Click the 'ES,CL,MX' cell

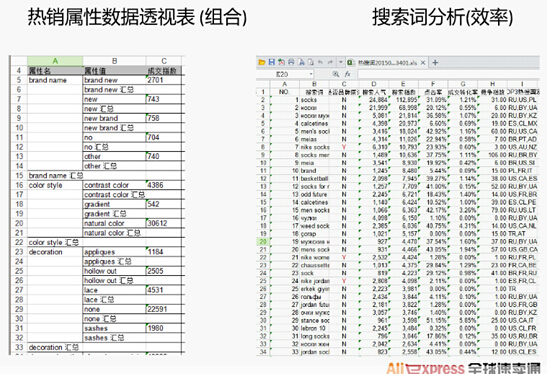(522, 124)
